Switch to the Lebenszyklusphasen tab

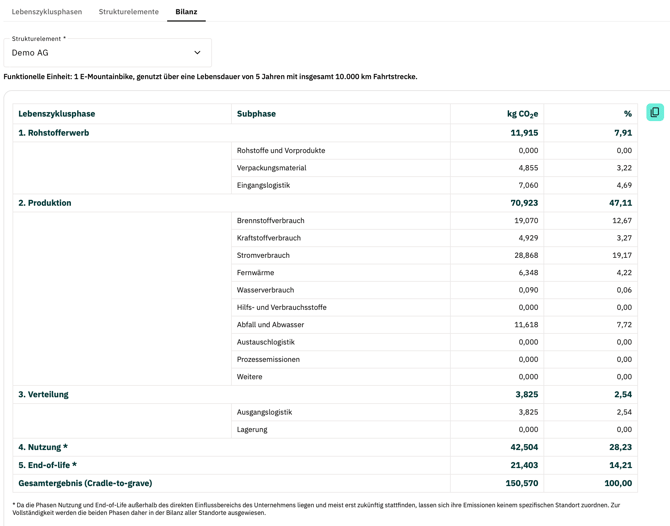(x=47, y=12)
